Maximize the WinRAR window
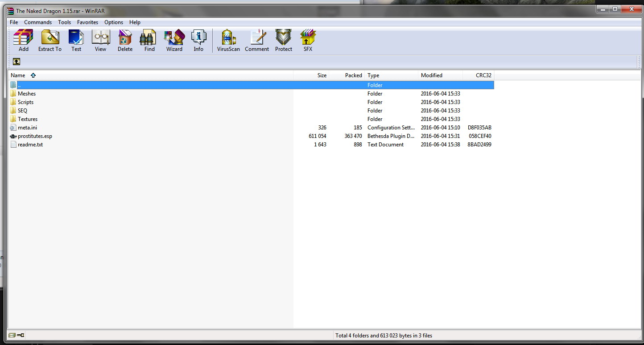Image resolution: width=644 pixels, height=345 pixels. [x=615, y=9]
